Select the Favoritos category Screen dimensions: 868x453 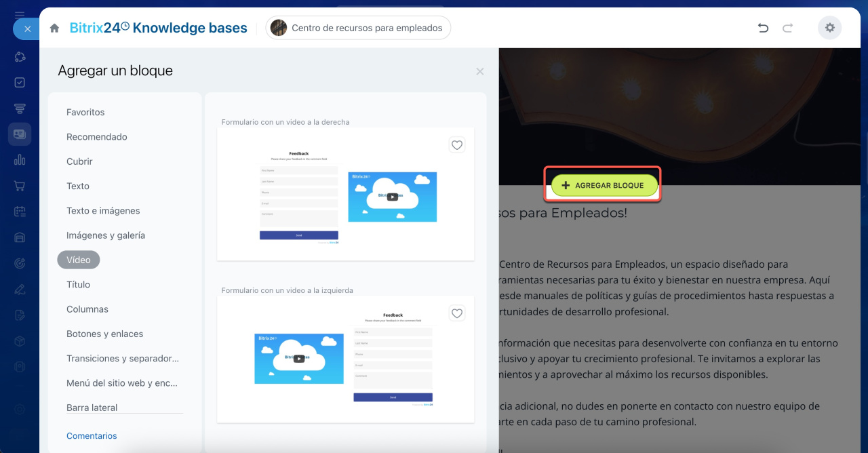[85, 113]
